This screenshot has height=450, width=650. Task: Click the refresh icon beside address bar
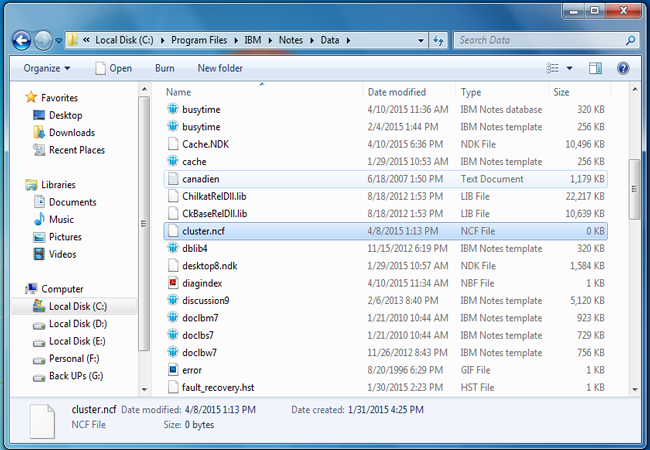tap(437, 41)
